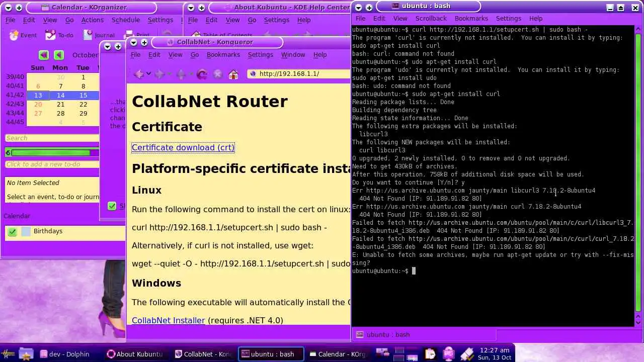Toggle sticky plus button on terminal titlebar
The height and width of the screenshot is (362, 644).
[369, 8]
